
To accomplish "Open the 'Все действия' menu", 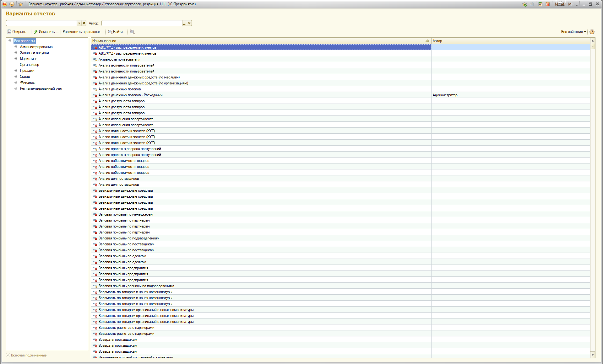I will click(573, 32).
